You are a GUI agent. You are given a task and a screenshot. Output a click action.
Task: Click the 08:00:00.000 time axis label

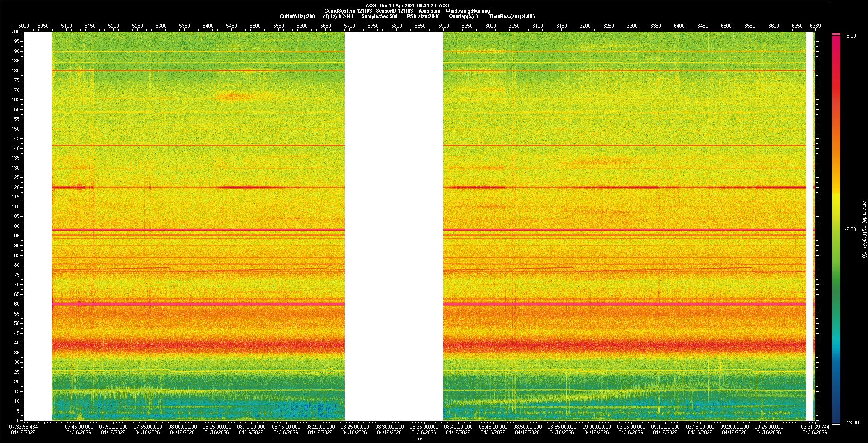[182, 426]
